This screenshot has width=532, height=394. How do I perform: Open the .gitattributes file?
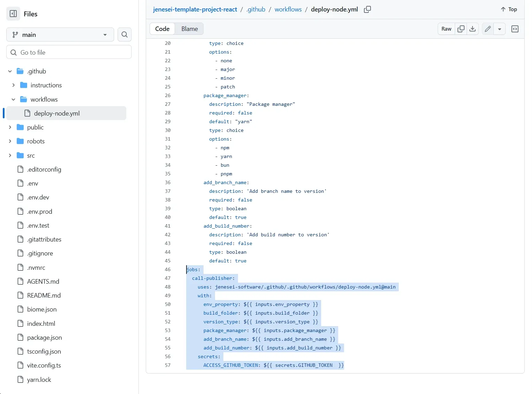44,239
